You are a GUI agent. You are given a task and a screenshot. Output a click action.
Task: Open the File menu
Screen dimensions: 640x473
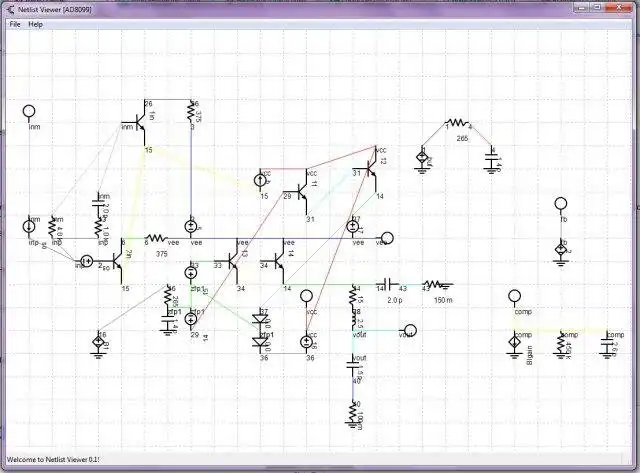[15, 24]
